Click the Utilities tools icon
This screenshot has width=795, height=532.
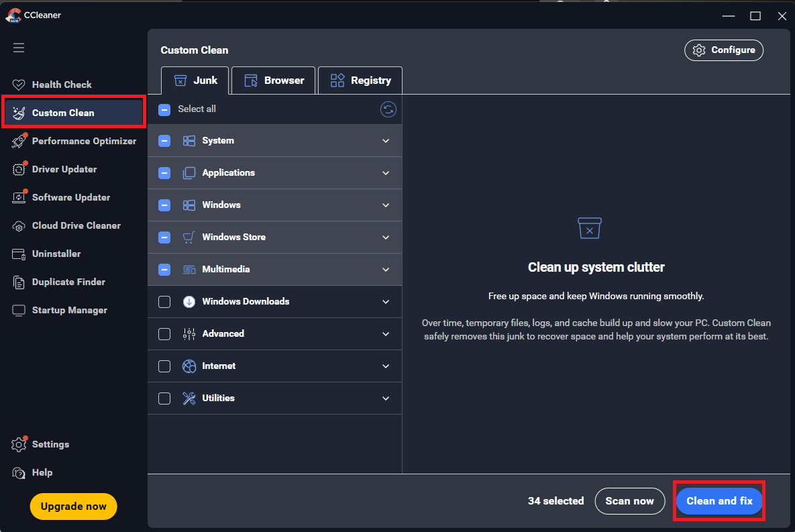point(189,398)
